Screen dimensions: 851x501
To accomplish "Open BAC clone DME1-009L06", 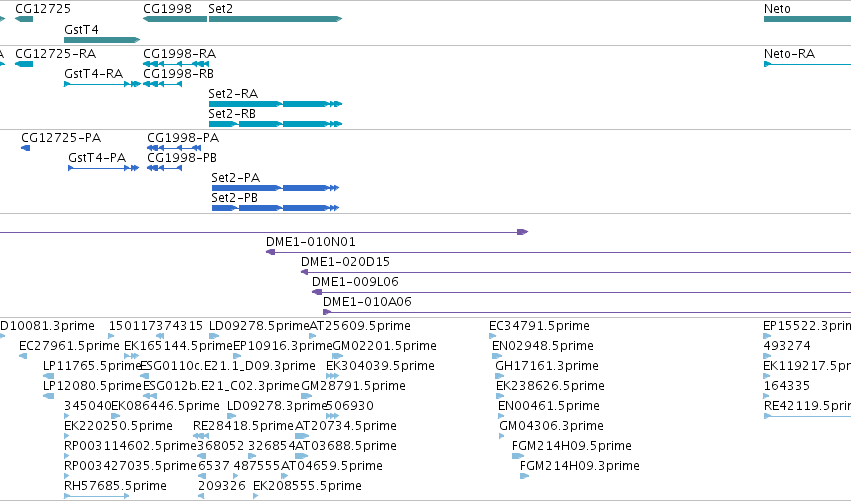I will point(355,282).
